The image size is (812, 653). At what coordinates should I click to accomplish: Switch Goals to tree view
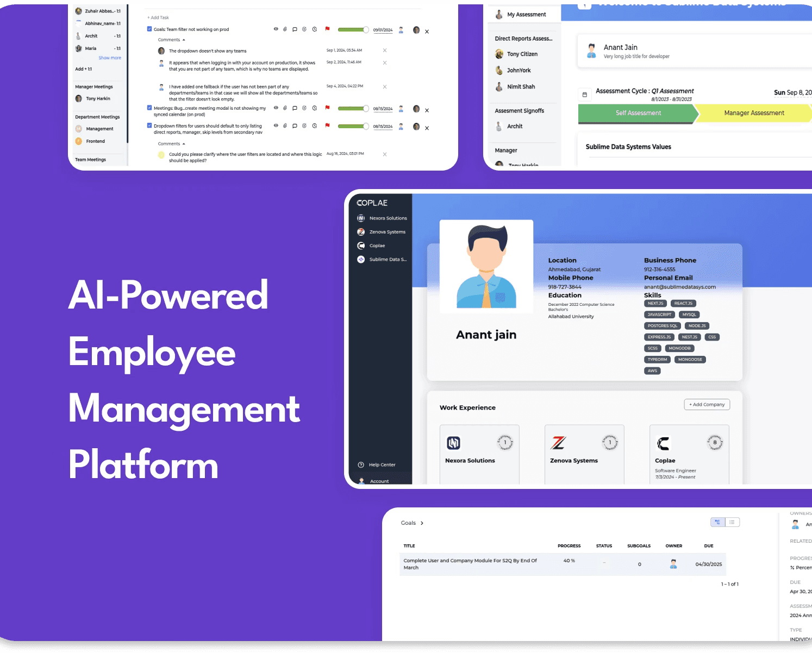[718, 522]
